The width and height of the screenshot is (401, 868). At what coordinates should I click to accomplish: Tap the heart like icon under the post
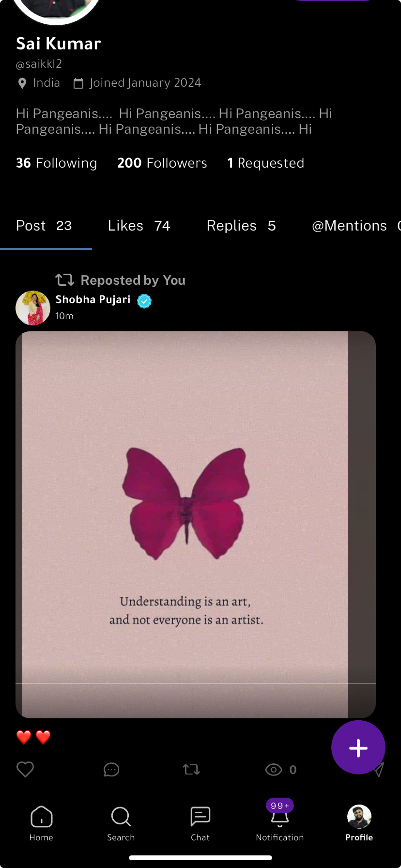[25, 769]
